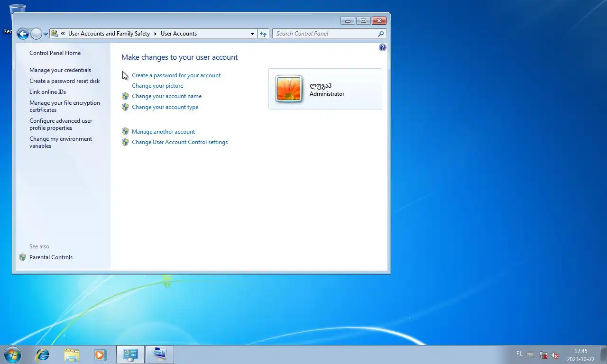Go back with the Back arrow button
Screen dimensions: 607x364
(23, 34)
